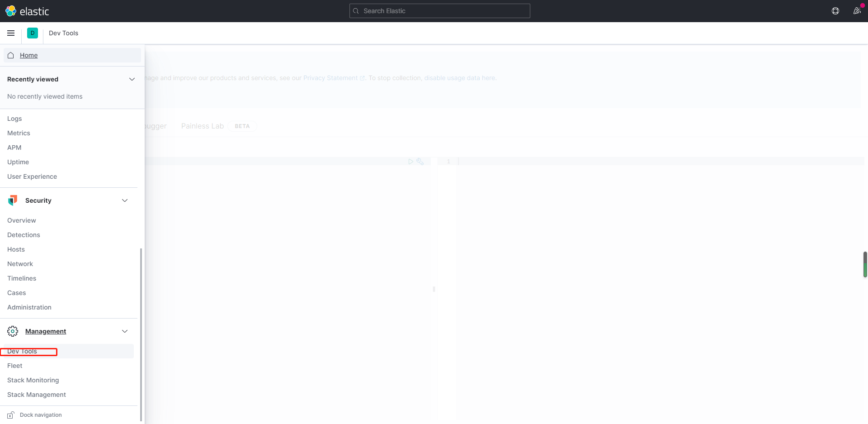Open Fleet in navigation
The width and height of the screenshot is (868, 424).
point(15,366)
